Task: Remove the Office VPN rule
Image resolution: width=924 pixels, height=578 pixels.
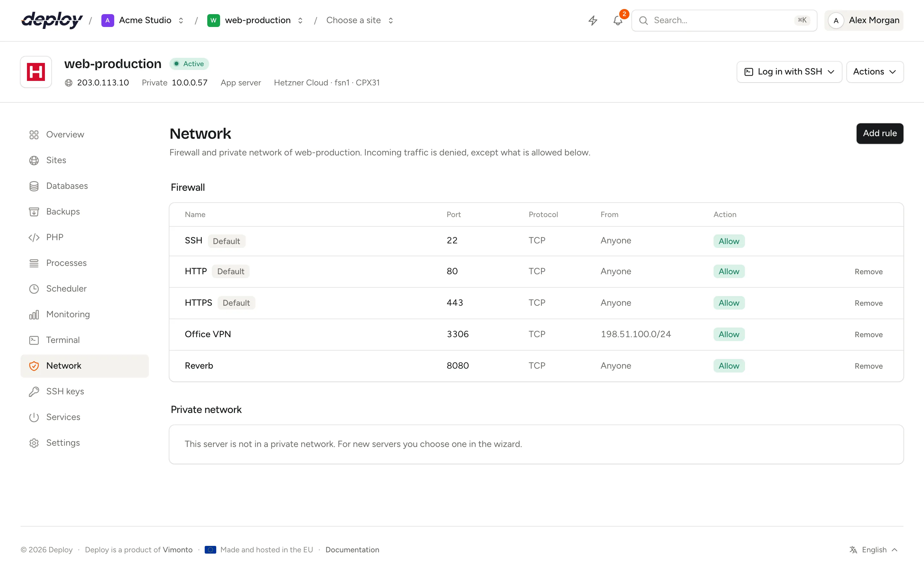Action: (x=868, y=335)
